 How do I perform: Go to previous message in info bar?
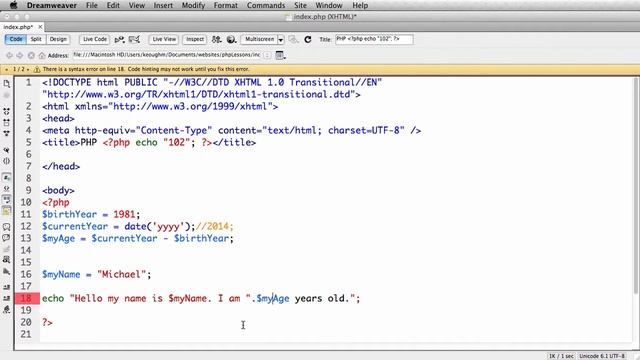[x=7, y=69]
